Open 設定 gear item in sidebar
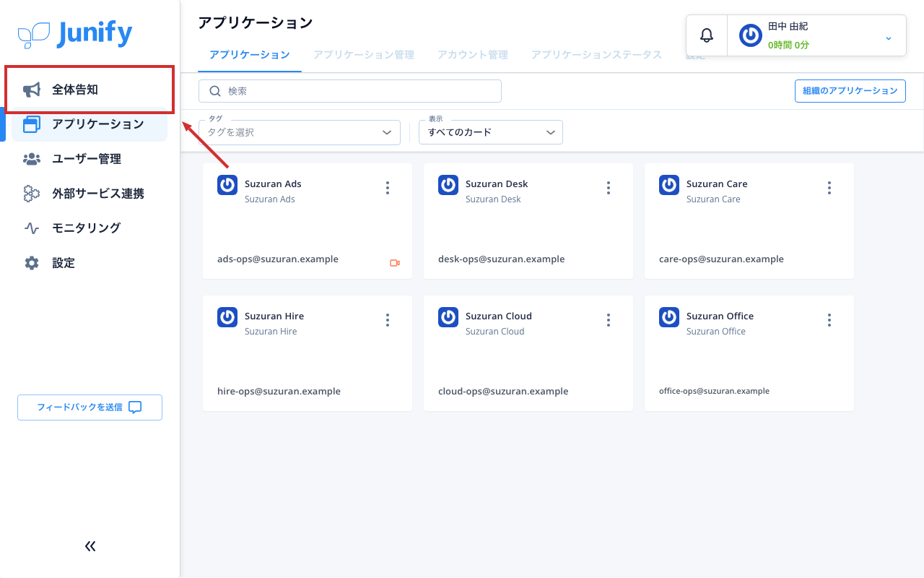 [x=90, y=263]
